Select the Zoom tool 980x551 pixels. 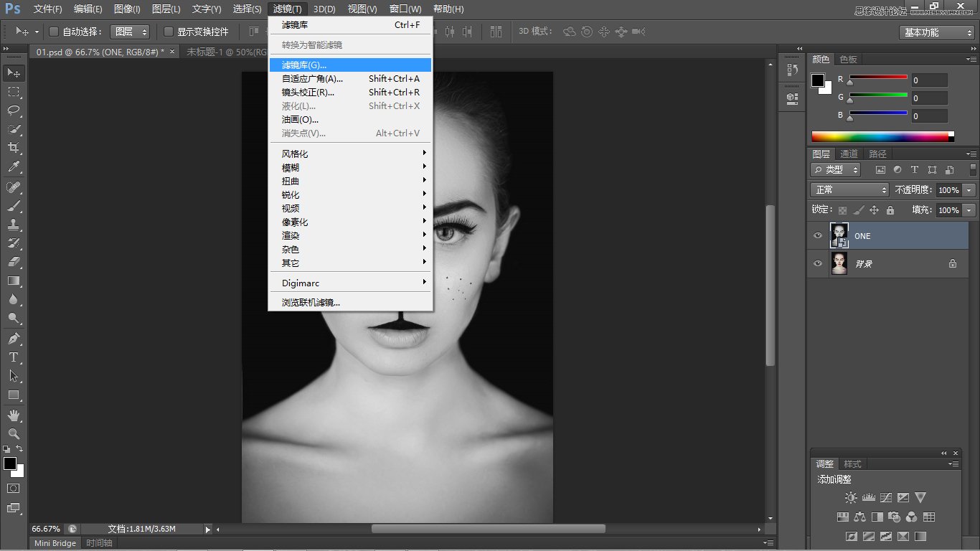coord(14,434)
